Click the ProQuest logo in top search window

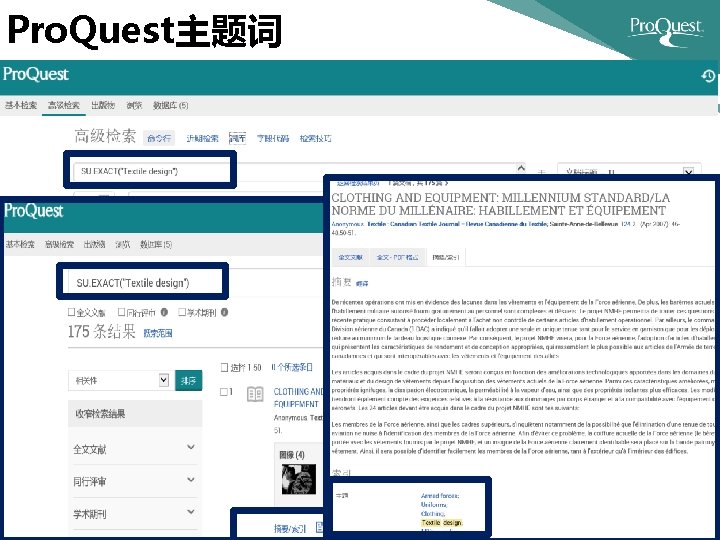click(36, 74)
